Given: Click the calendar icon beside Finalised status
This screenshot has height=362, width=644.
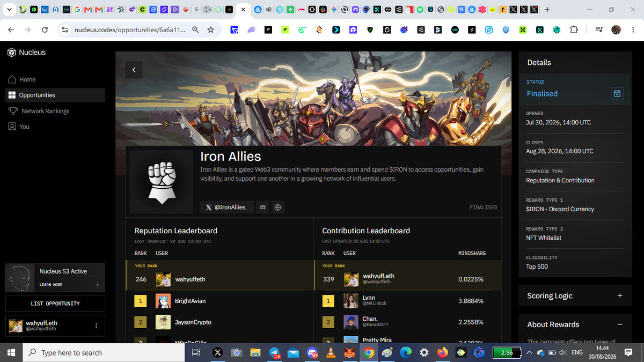Looking at the screenshot, I should point(617,93).
